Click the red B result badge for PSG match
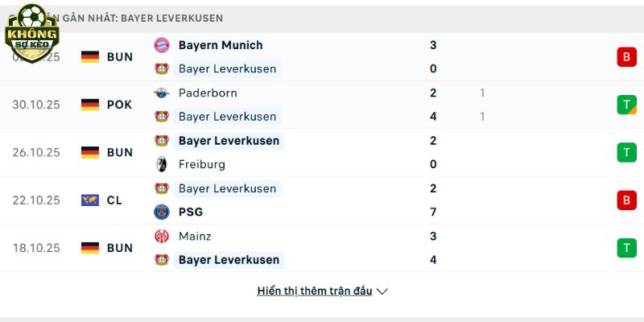Viewport: 644px width, 322px height. [626, 200]
